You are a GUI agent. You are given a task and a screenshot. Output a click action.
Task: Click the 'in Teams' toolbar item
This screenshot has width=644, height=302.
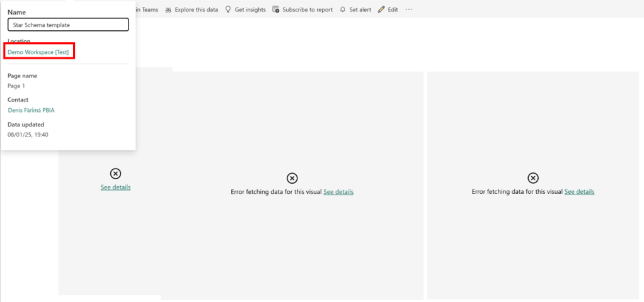(147, 10)
